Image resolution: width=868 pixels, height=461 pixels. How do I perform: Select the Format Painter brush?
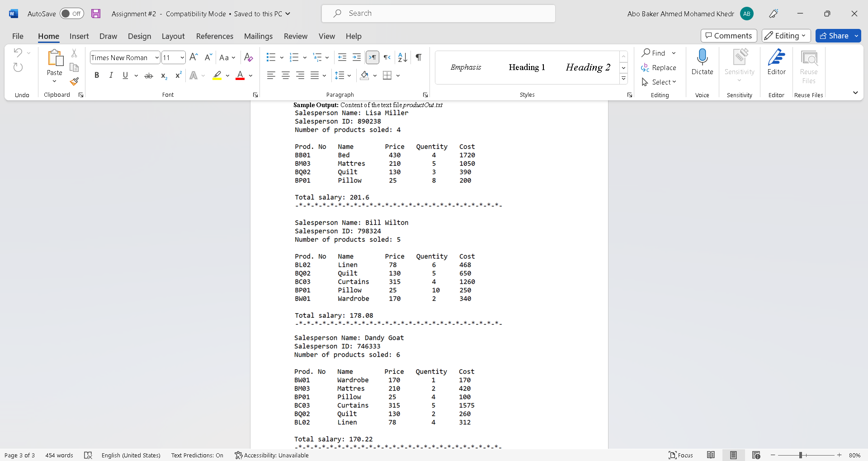pos(74,81)
